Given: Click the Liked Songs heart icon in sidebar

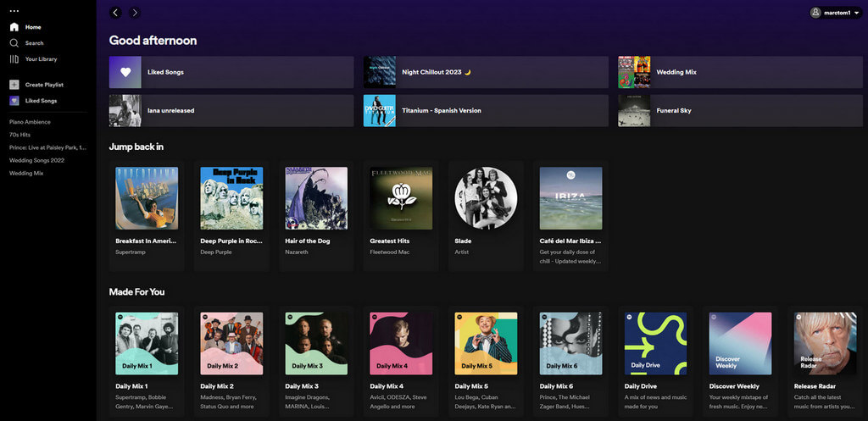Looking at the screenshot, I should pos(14,101).
